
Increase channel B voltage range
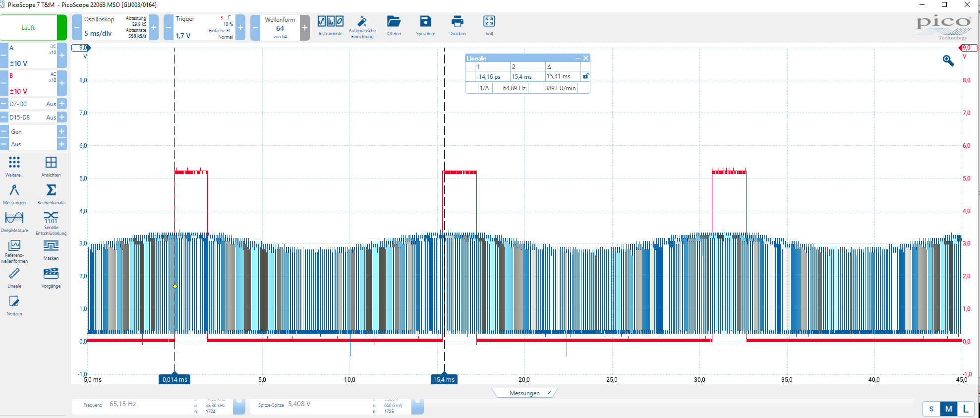[x=62, y=83]
